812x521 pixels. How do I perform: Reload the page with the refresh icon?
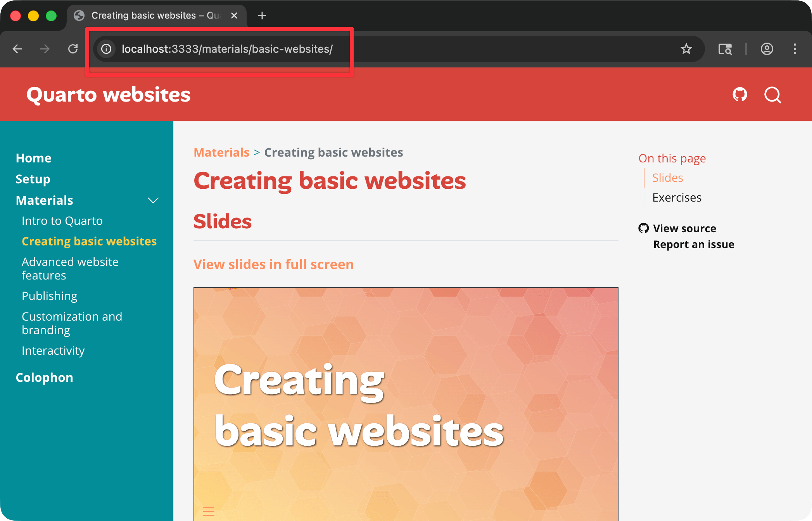(73, 49)
